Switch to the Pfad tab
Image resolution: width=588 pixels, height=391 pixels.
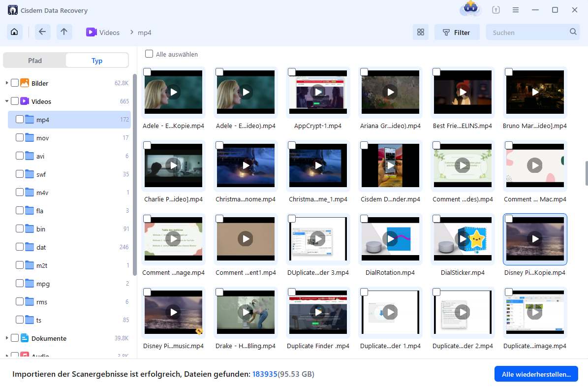(35, 61)
